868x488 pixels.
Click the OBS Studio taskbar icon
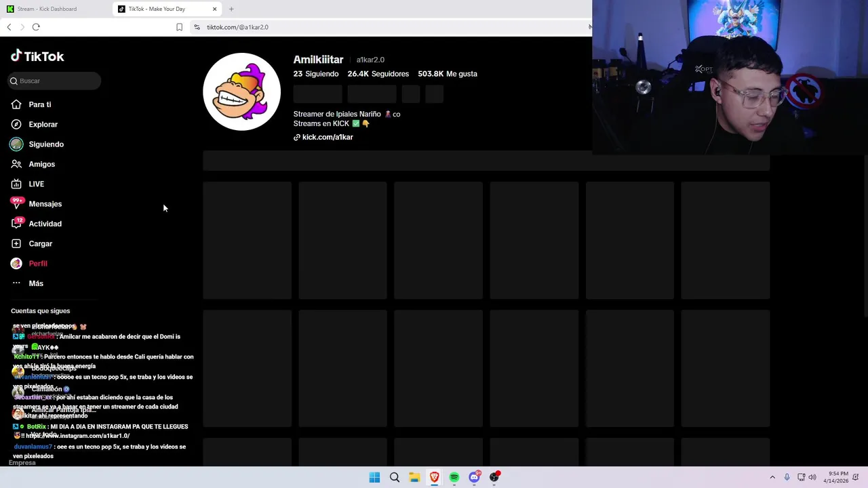[x=494, y=477]
